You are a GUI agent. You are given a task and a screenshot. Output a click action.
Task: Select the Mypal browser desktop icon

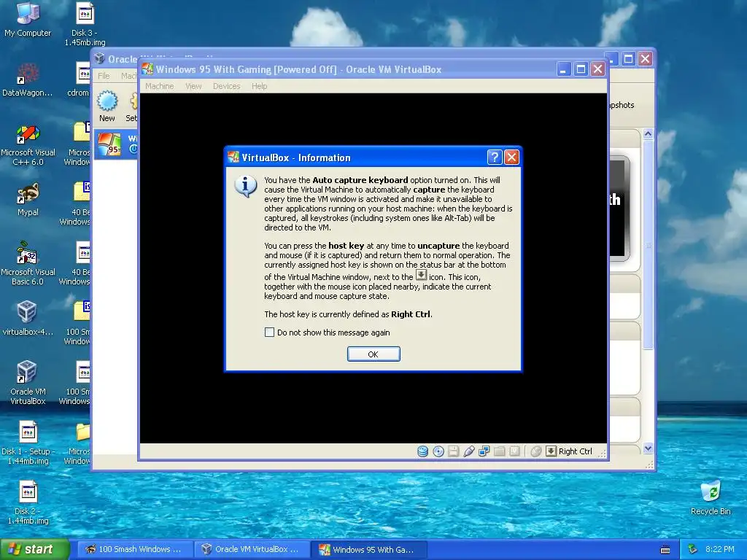click(28, 200)
